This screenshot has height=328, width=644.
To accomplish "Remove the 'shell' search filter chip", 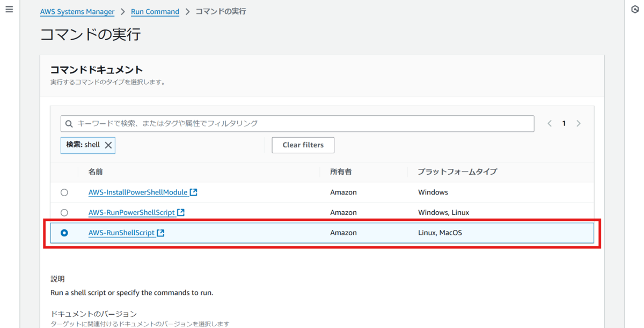I will (108, 145).
